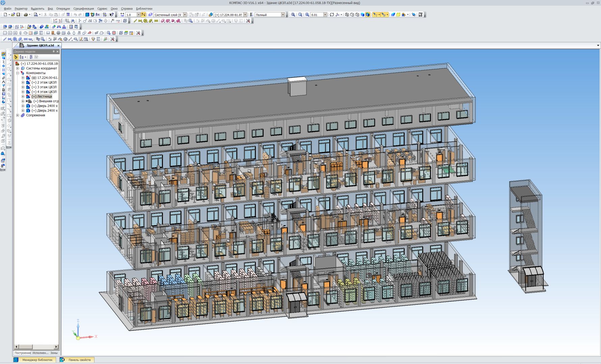Open the Системный слой layer dropdown
601x364 pixels.
(x=185, y=15)
